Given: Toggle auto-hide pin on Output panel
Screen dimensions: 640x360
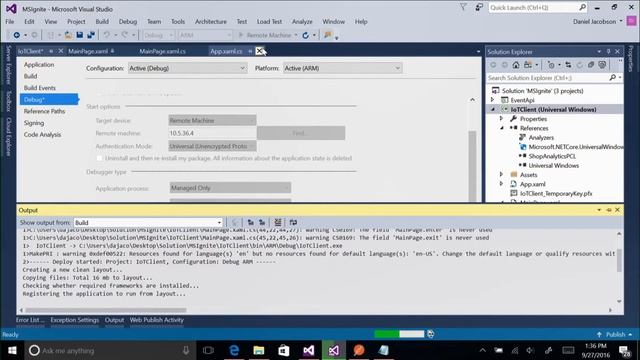Looking at the screenshot, I should tap(609, 210).
